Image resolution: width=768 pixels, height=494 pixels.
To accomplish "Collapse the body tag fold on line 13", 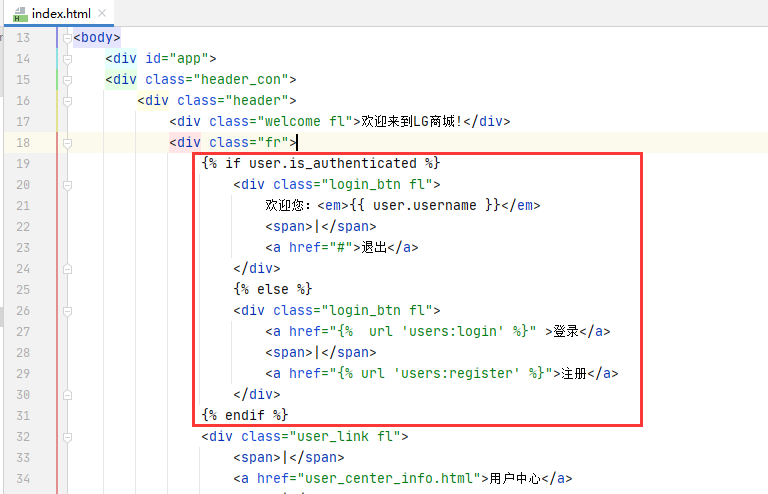I will (x=68, y=38).
